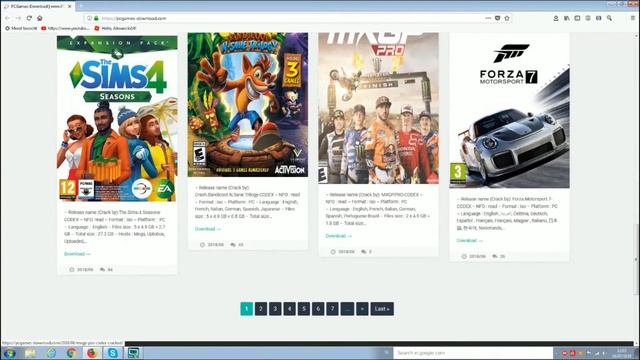640x360 pixels.
Task: Bookmark this page with the star icon
Action: point(507,18)
